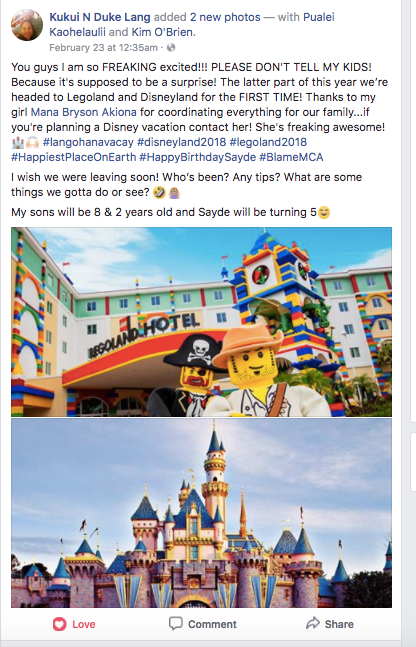
Task: Open the poster's profile picture
Action: coord(27,25)
